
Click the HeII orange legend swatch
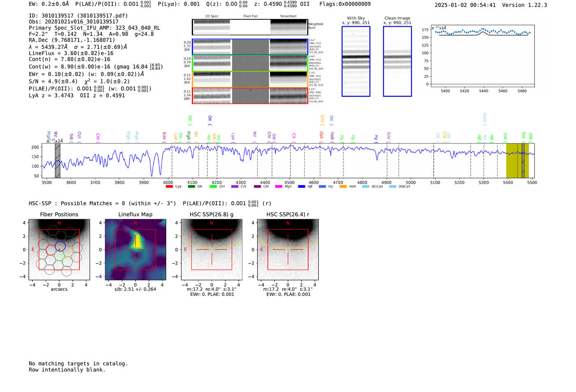click(343, 186)
